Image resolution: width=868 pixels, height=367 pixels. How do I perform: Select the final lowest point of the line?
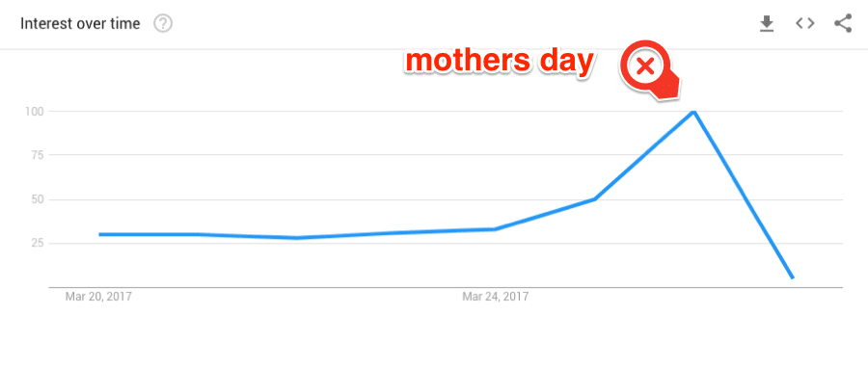click(793, 277)
